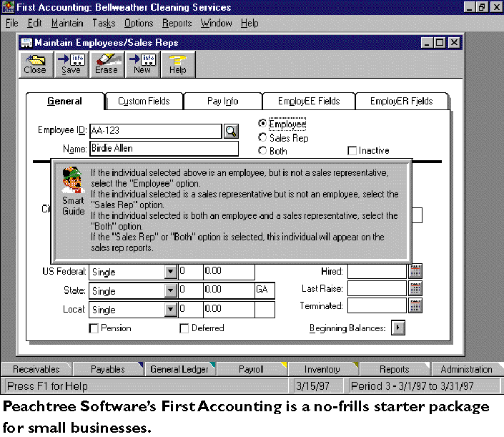Maximize the Maintain Employees window
The image size is (504, 437).
440,43
